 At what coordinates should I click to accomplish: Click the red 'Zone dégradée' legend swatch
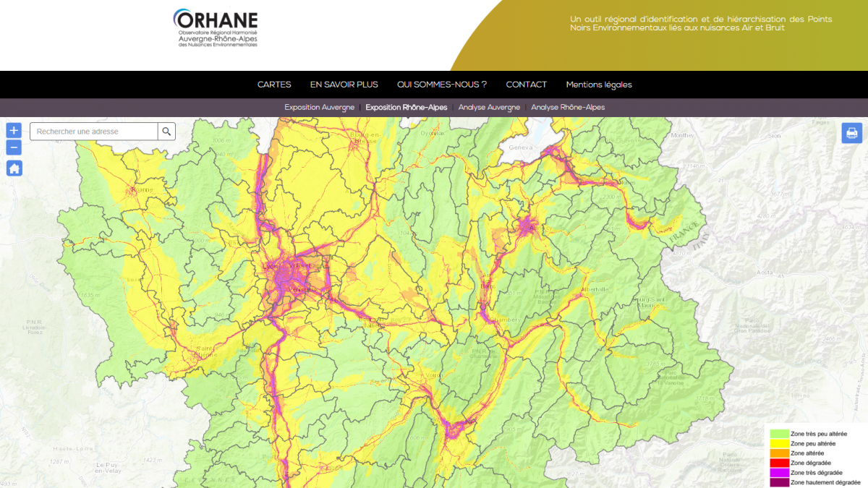[779, 463]
